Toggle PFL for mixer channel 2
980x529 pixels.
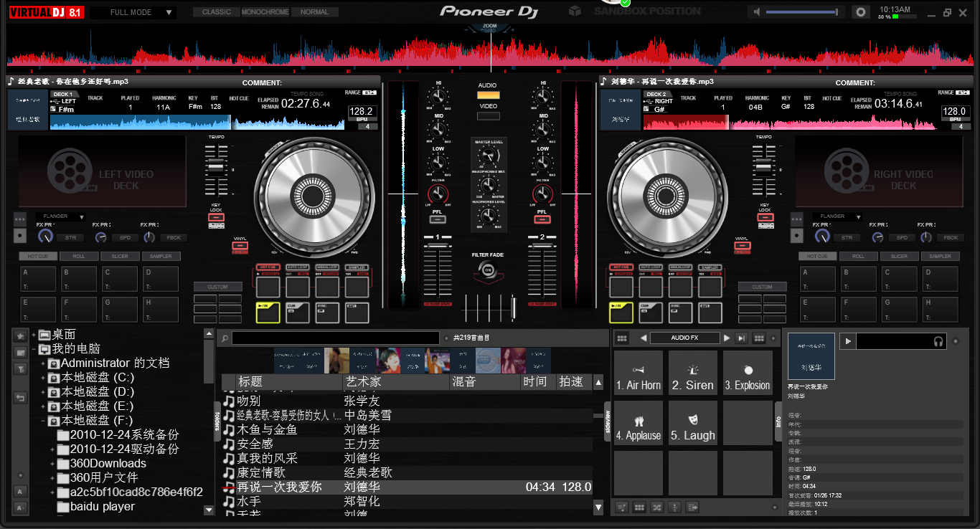pos(542,219)
